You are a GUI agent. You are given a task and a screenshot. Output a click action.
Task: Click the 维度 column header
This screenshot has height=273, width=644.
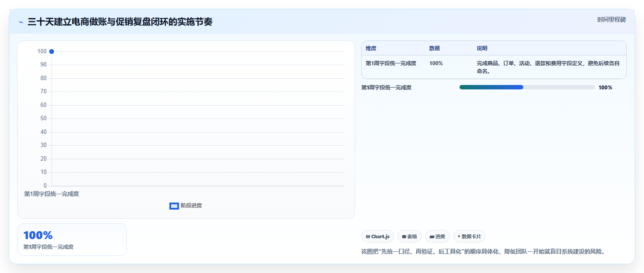tap(371, 48)
